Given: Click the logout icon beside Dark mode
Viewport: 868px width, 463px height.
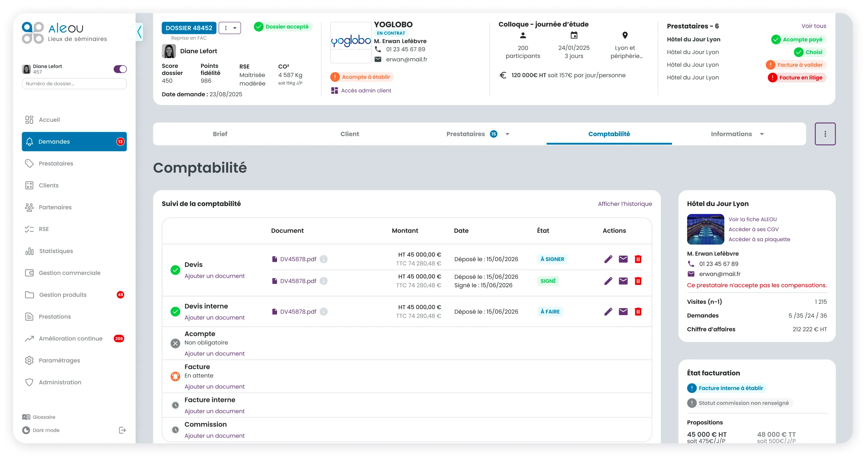Looking at the screenshot, I should pyautogui.click(x=122, y=430).
